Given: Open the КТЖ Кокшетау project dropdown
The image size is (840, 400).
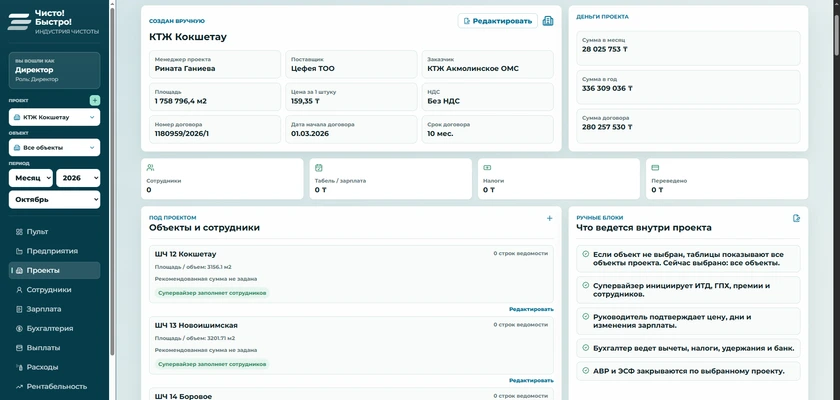Looking at the screenshot, I should pyautogui.click(x=54, y=117).
